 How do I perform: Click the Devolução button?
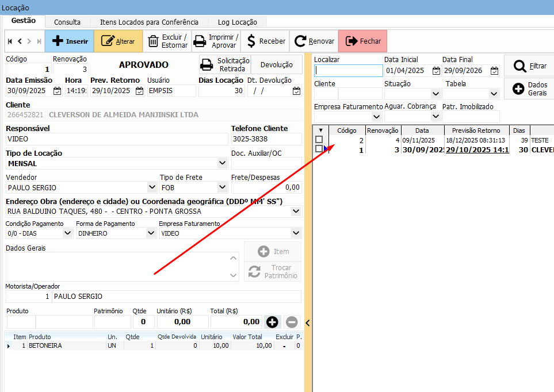pyautogui.click(x=277, y=65)
